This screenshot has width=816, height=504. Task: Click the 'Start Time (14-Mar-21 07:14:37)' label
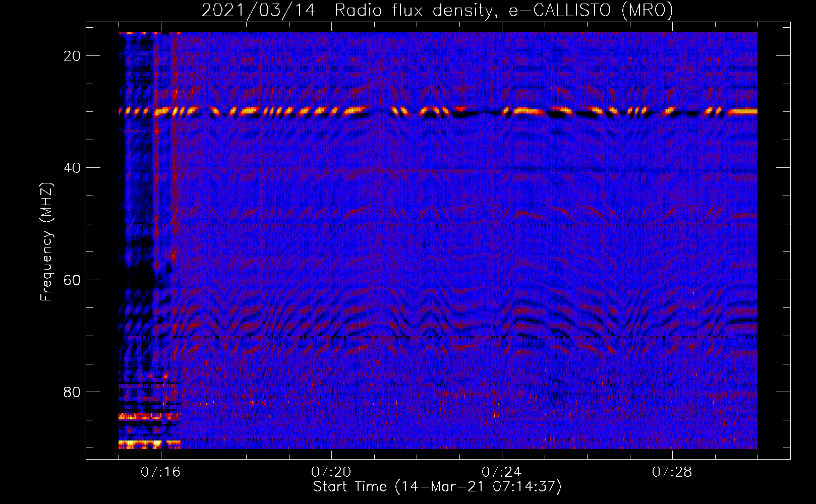[x=437, y=487]
